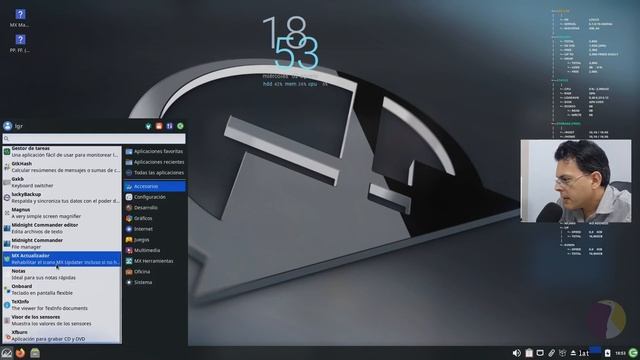
Task: Open the clipboard manager tray icon
Action: (x=529, y=353)
